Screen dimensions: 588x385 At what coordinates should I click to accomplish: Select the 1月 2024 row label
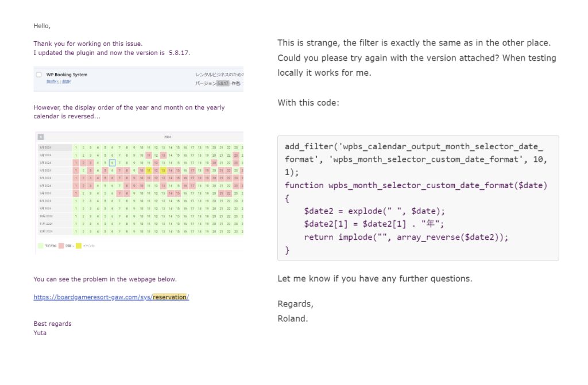coord(45,147)
